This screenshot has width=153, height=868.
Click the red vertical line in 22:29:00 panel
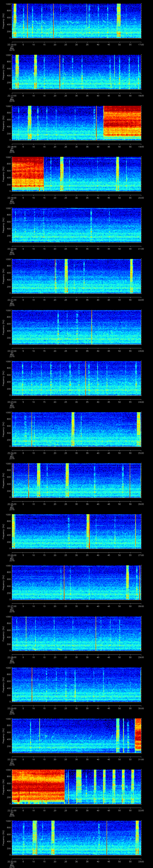coord(32,685)
